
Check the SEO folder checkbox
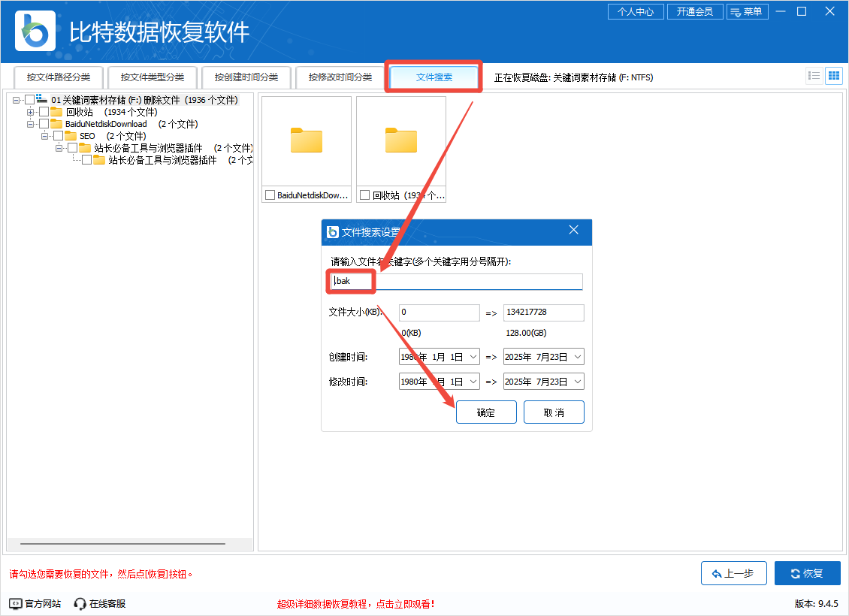coord(58,136)
